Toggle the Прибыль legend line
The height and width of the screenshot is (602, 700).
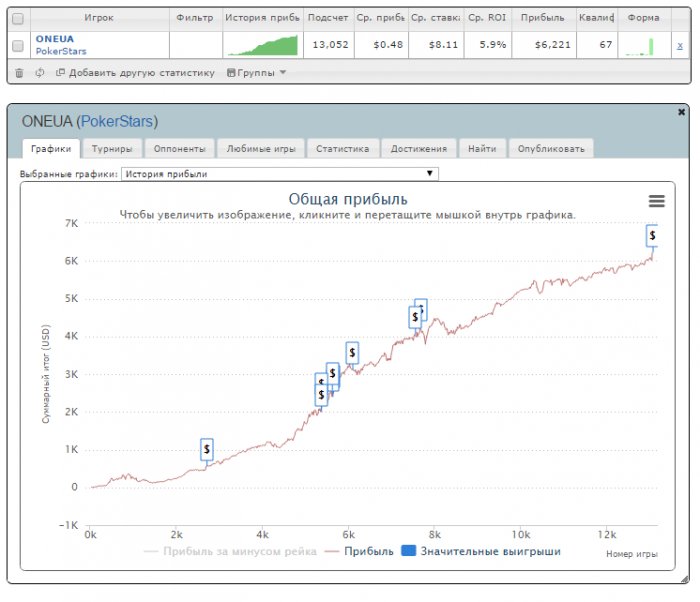coord(359,551)
